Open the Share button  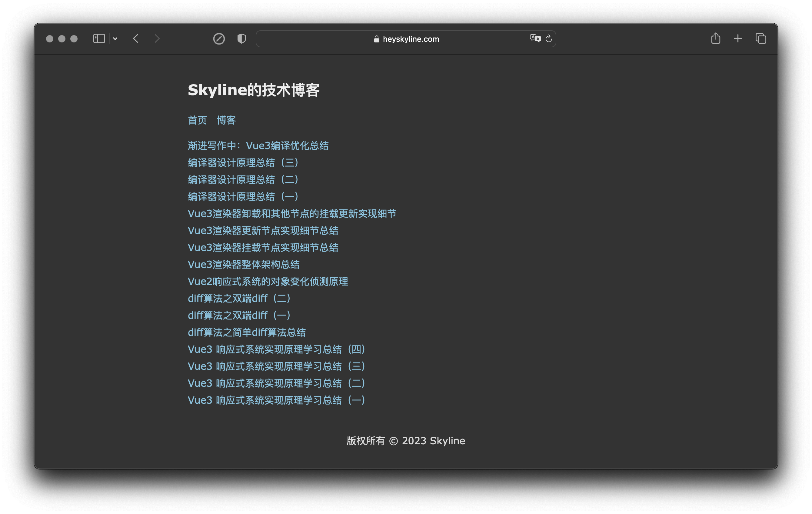716,38
